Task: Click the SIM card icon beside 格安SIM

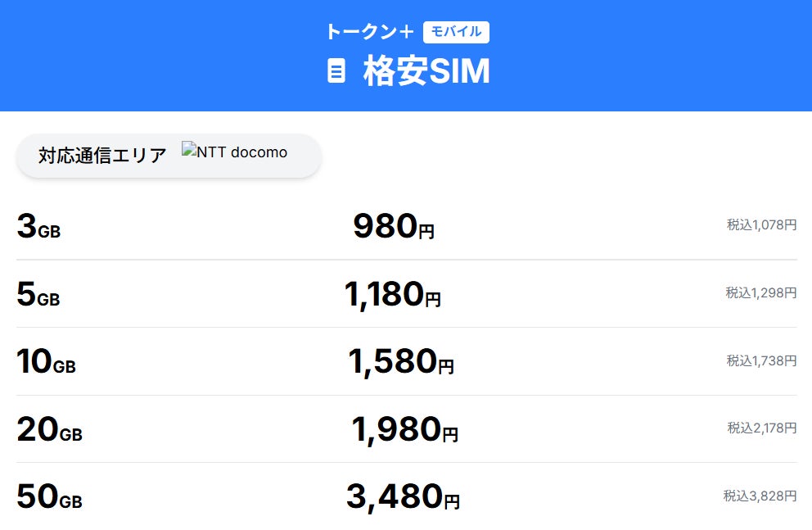Action: (336, 71)
